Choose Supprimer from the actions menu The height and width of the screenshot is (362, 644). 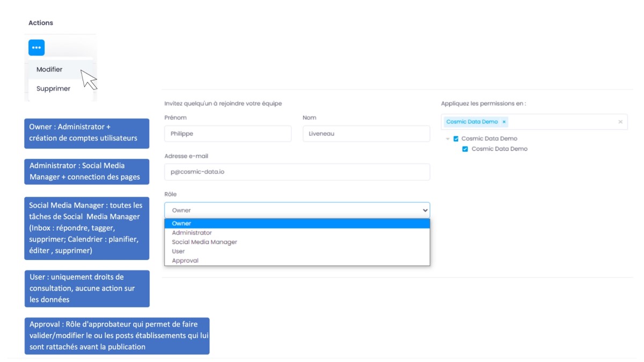(53, 88)
